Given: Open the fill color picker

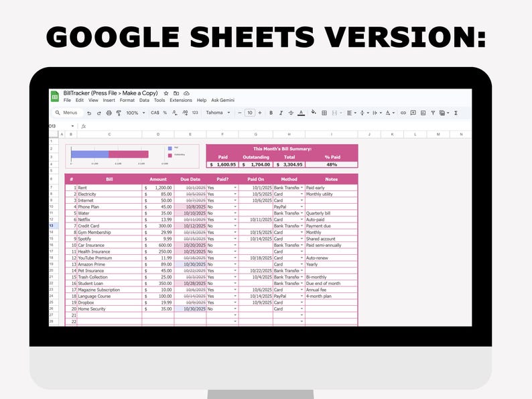Looking at the screenshot, I should (x=314, y=113).
